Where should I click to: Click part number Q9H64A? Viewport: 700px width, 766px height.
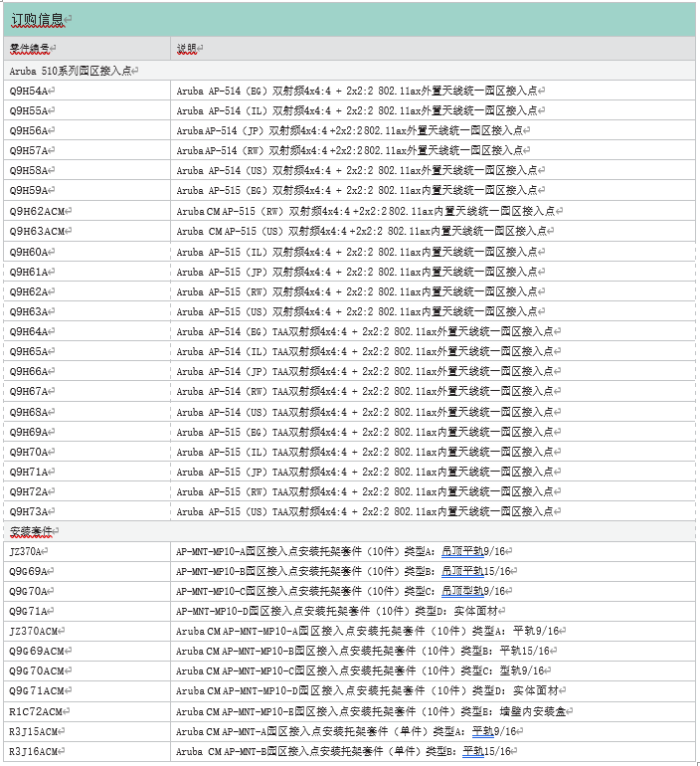29,331
